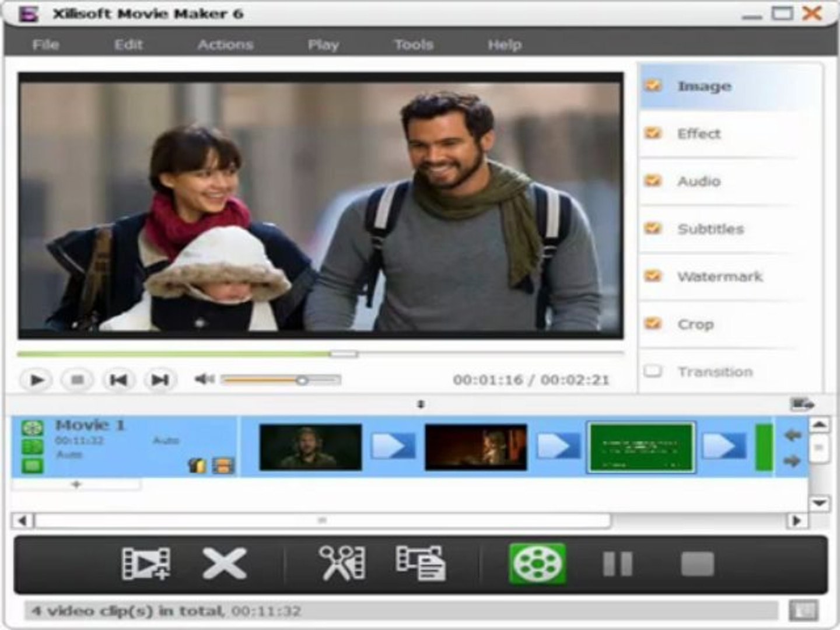Toggle the Subtitles checkbox
This screenshot has height=630, width=840.
(x=653, y=229)
